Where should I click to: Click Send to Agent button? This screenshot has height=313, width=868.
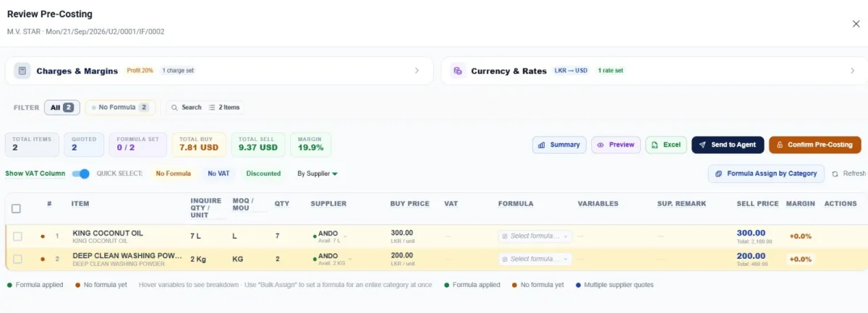[728, 145]
